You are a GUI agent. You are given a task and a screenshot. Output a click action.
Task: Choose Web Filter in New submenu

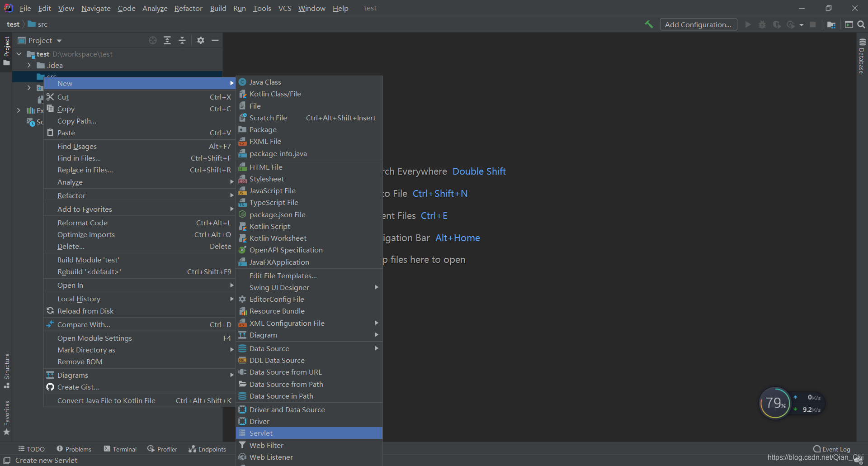309,445
